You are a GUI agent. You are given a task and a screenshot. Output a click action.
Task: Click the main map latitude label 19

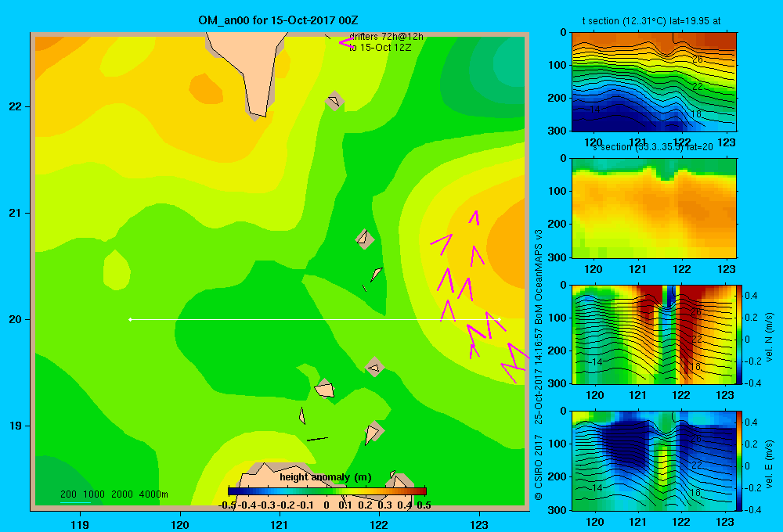pyautogui.click(x=16, y=426)
